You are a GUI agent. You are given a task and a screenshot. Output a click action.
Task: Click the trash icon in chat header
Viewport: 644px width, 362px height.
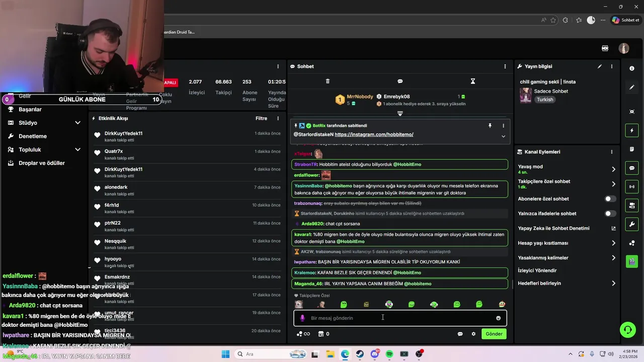328,81
